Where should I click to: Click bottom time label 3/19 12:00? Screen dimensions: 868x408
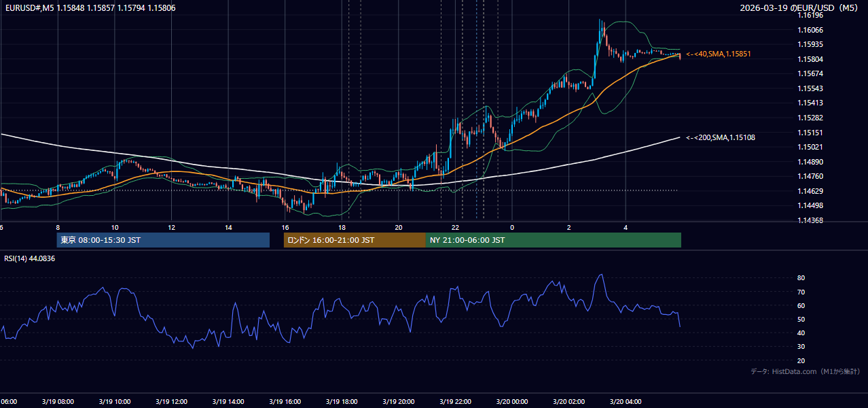[172, 402]
